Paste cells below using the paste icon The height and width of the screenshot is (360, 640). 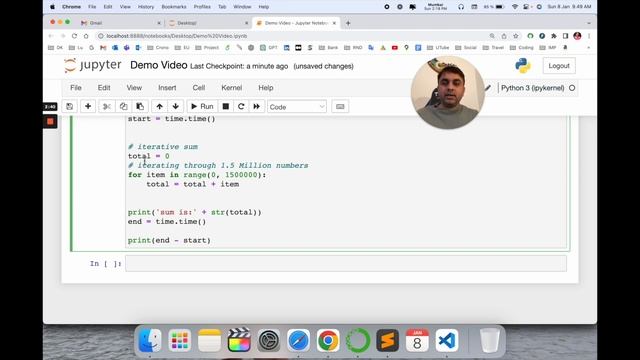[x=140, y=107]
